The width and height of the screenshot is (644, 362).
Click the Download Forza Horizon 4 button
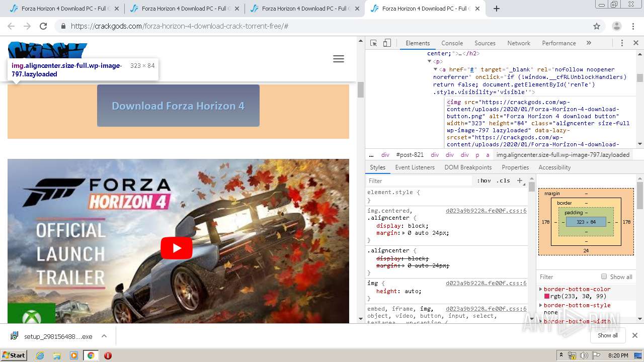click(x=178, y=106)
